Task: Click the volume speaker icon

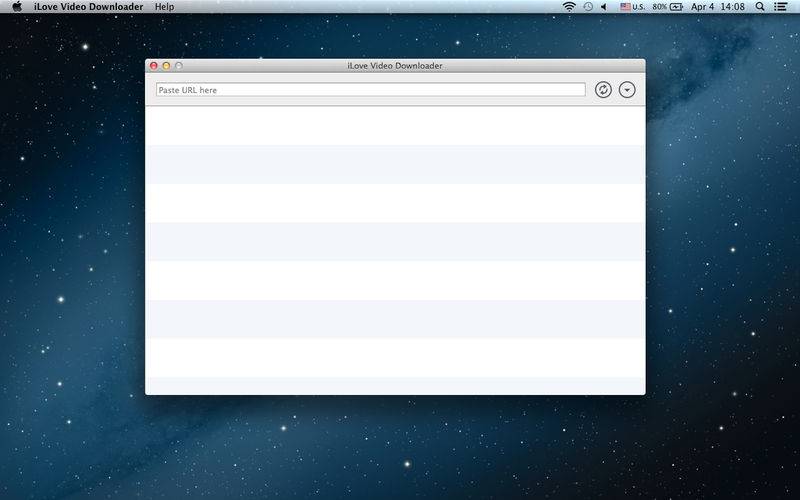Action: click(x=604, y=7)
